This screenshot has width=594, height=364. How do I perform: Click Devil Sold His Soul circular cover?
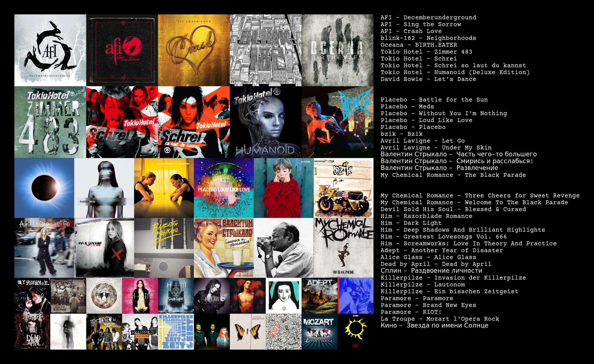104,296
